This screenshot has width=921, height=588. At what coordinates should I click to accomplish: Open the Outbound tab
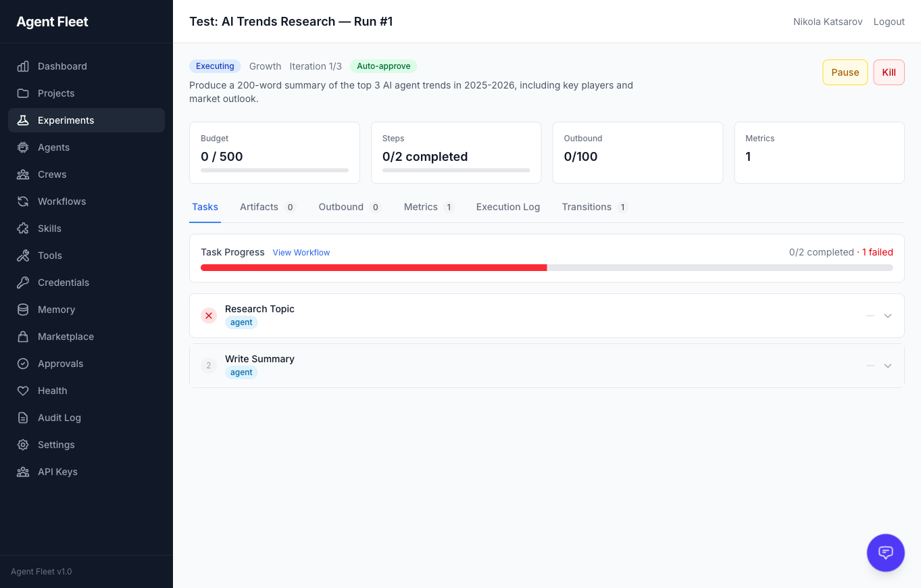350,207
